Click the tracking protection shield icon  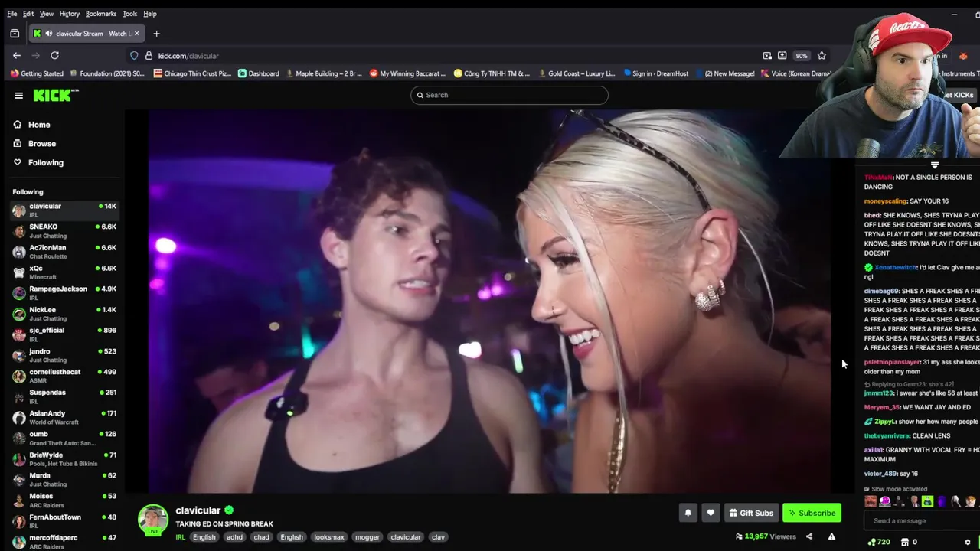pyautogui.click(x=134, y=56)
